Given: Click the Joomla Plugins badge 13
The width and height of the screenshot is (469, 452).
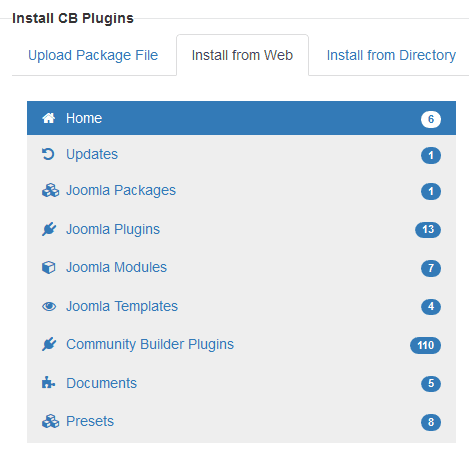Looking at the screenshot, I should click(428, 230).
